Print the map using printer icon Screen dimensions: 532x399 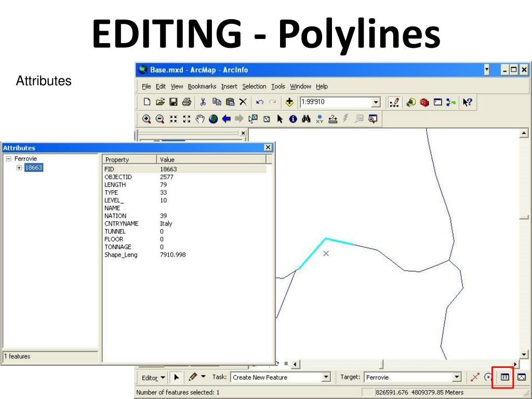click(187, 102)
